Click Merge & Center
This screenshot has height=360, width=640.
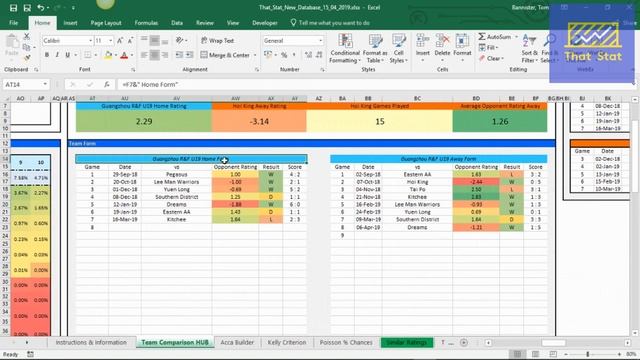(x=225, y=55)
